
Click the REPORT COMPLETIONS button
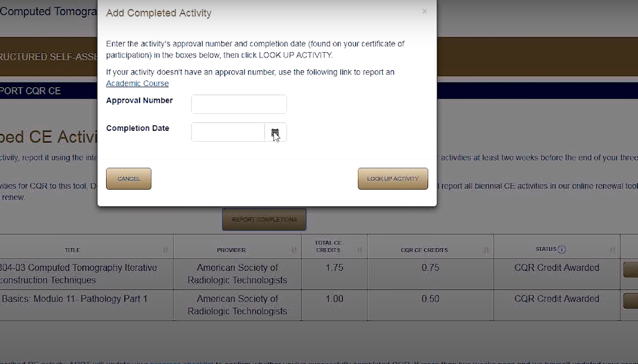(x=264, y=219)
